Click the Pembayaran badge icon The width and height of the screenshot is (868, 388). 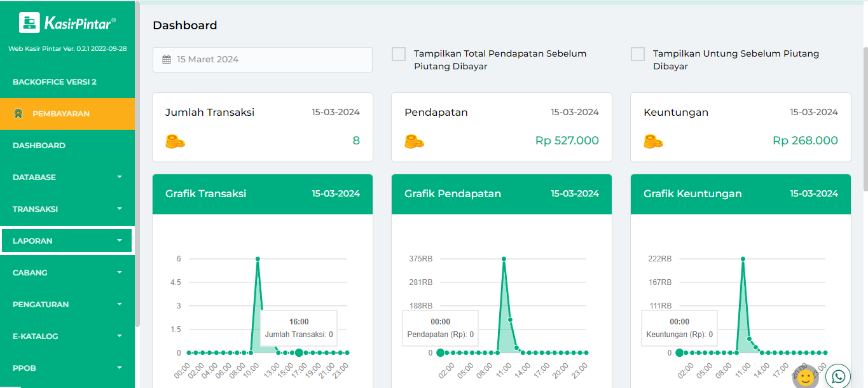click(19, 114)
